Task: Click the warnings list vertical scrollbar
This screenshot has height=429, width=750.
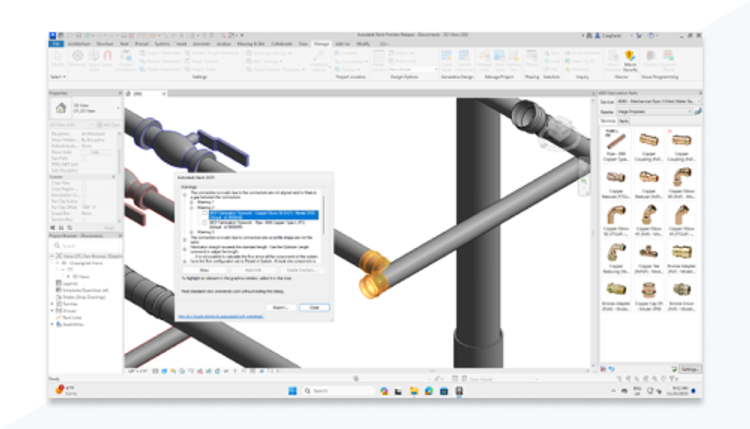Action: point(324,214)
